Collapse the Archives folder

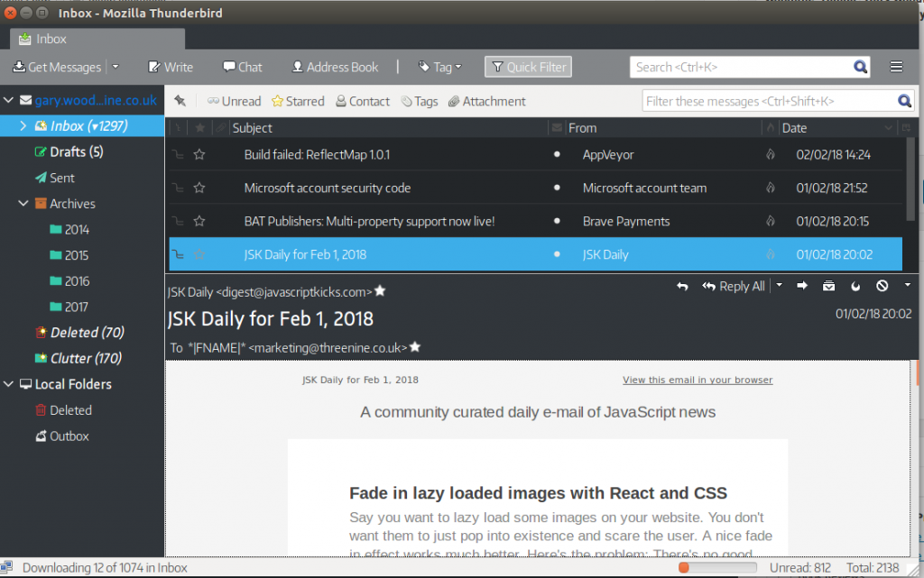[23, 204]
